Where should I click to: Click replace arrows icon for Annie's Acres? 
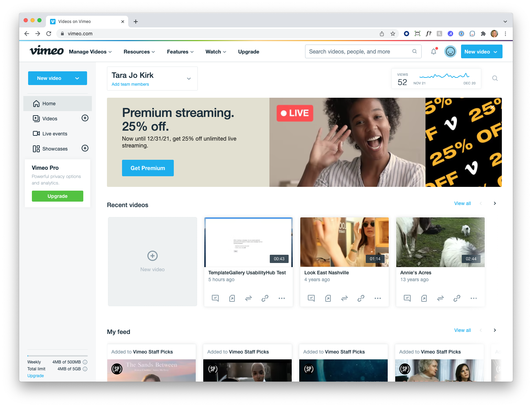[440, 298]
